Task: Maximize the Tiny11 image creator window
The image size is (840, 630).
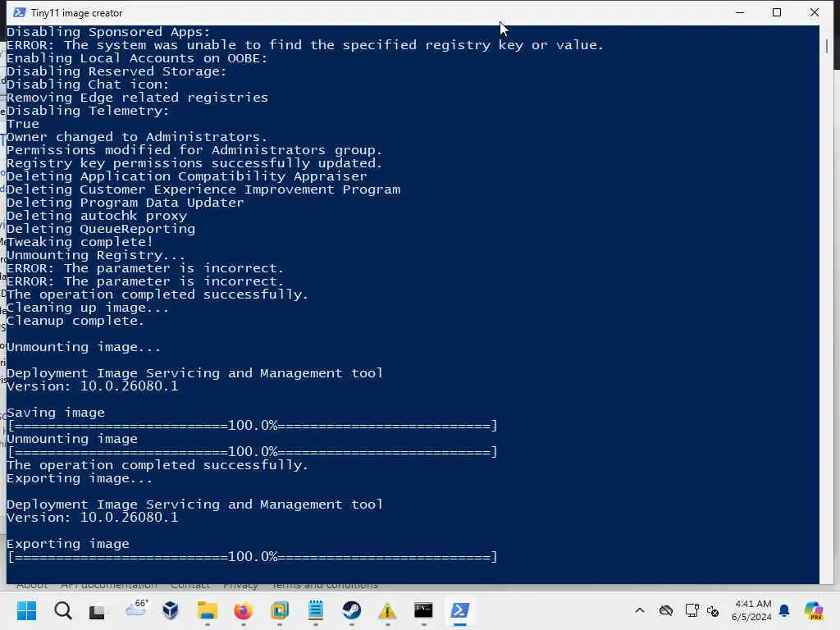Action: (x=777, y=12)
